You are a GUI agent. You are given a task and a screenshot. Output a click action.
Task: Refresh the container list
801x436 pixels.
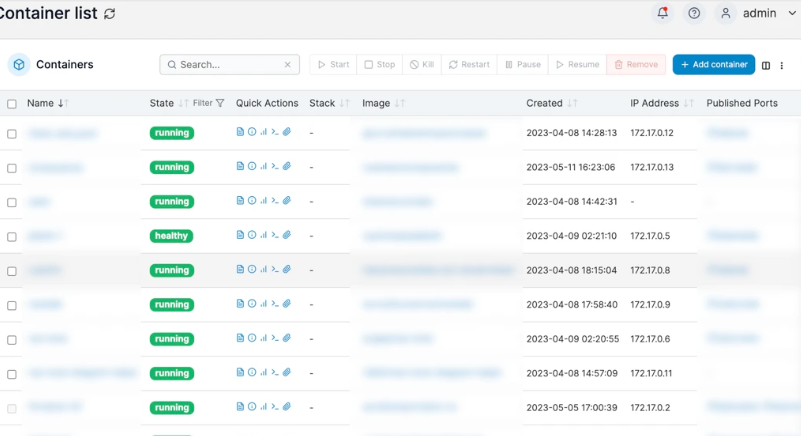[109, 14]
